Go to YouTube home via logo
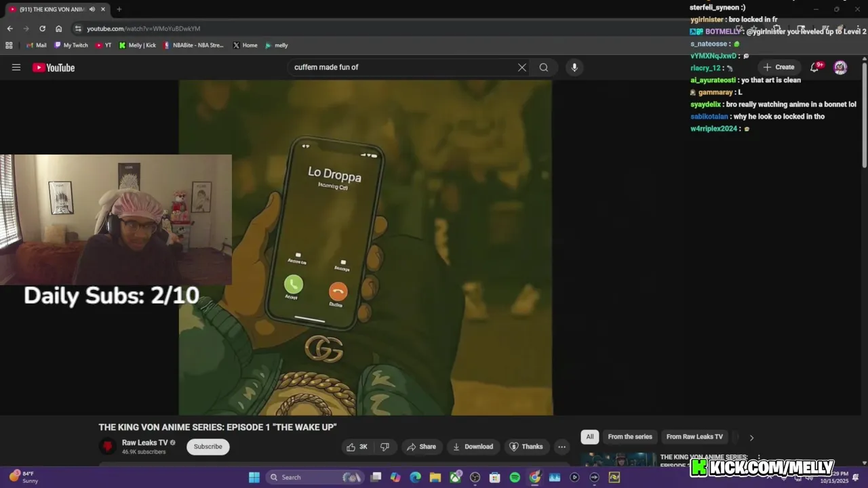This screenshot has width=868, height=488. (x=54, y=67)
